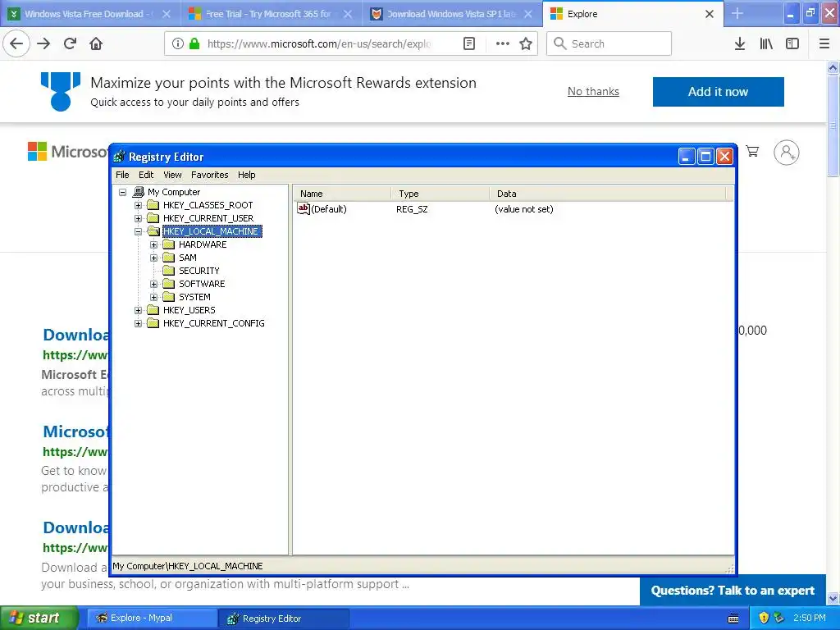This screenshot has width=840, height=630.
Task: Dismiss the banner with No thanks
Action: click(x=593, y=92)
